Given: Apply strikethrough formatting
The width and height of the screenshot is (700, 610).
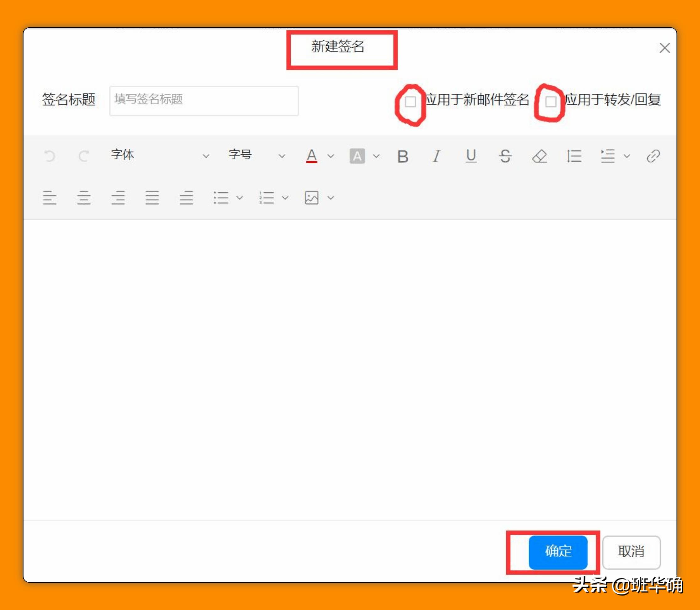Looking at the screenshot, I should pos(505,156).
